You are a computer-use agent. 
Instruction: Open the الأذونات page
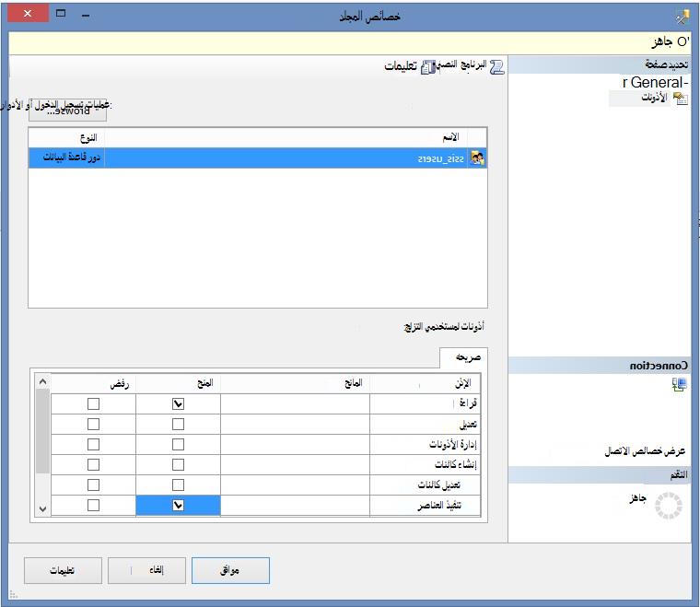(654, 98)
